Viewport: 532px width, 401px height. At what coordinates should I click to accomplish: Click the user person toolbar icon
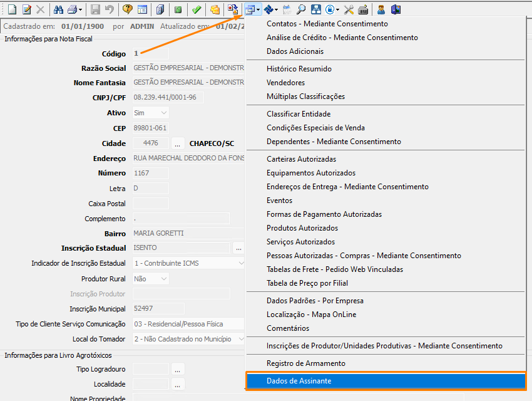click(x=381, y=9)
